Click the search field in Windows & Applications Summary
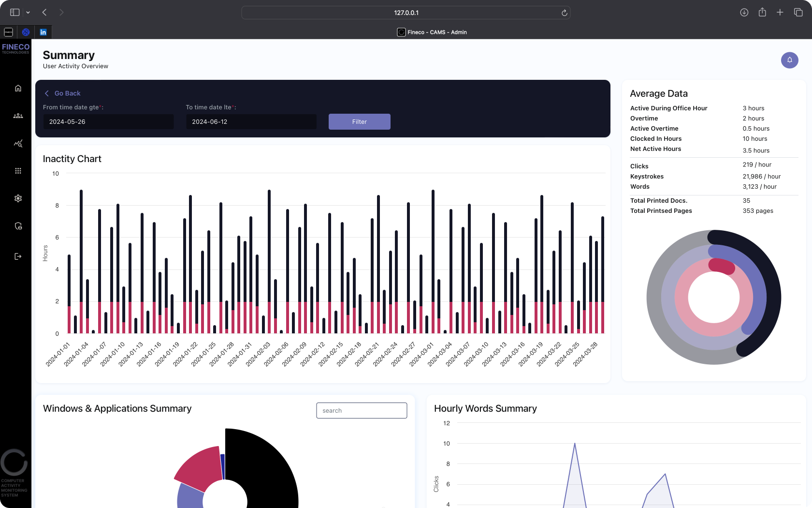 click(x=361, y=410)
